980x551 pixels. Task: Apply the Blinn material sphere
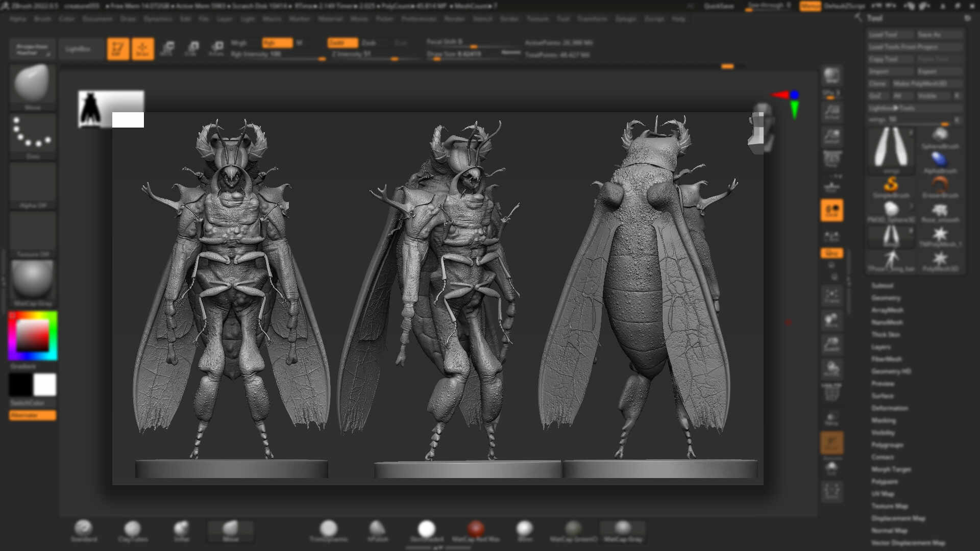point(525,531)
